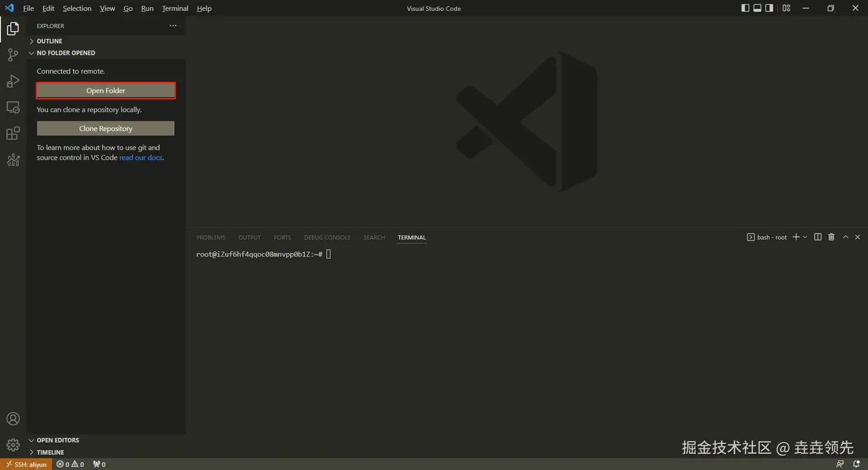Image resolution: width=868 pixels, height=470 pixels.
Task: Open the Selection menu
Action: tap(77, 8)
